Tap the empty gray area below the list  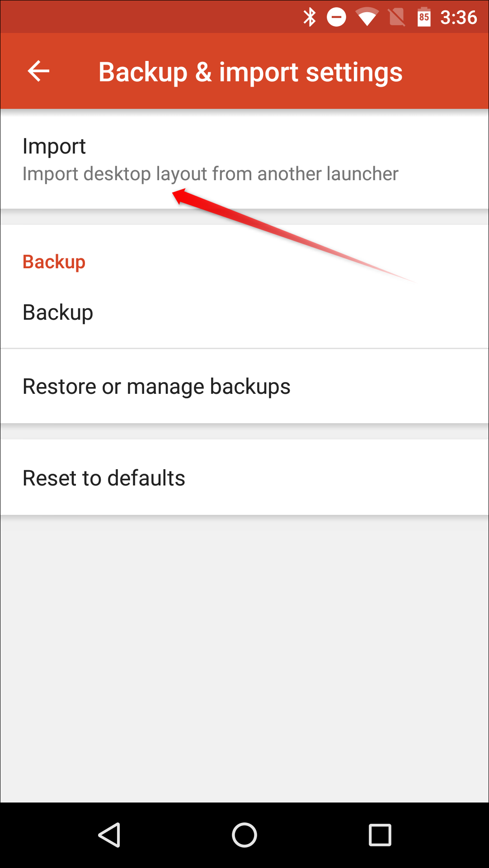(x=244, y=655)
